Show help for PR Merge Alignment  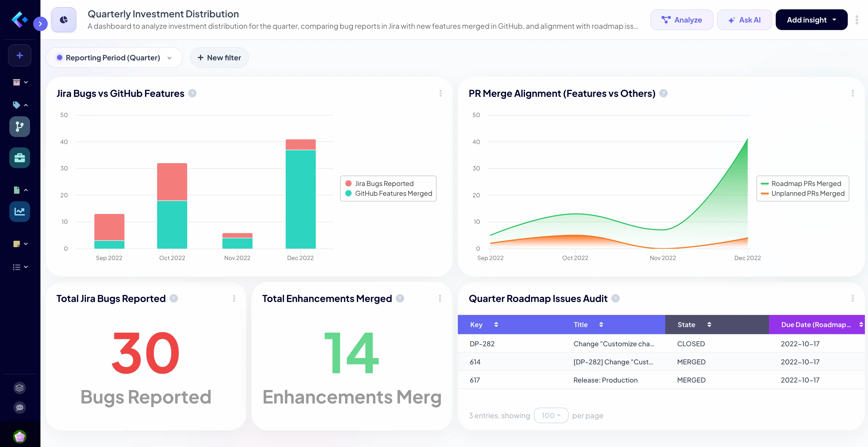(x=663, y=93)
